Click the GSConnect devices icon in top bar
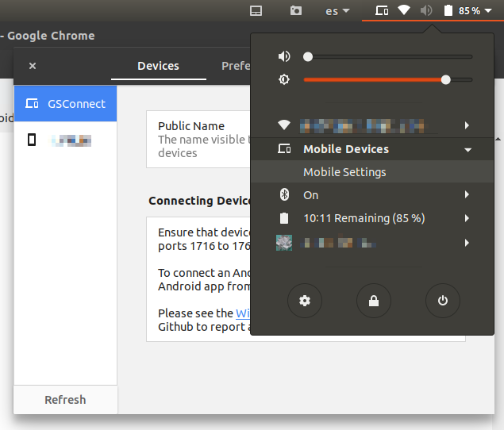This screenshot has width=504, height=430. click(382, 11)
